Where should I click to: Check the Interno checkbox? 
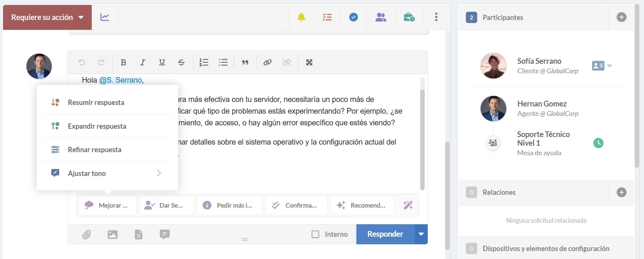315,234
